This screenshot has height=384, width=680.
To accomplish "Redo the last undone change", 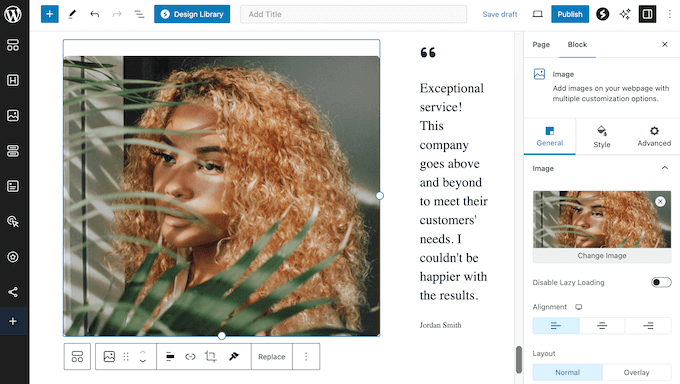I will click(117, 14).
